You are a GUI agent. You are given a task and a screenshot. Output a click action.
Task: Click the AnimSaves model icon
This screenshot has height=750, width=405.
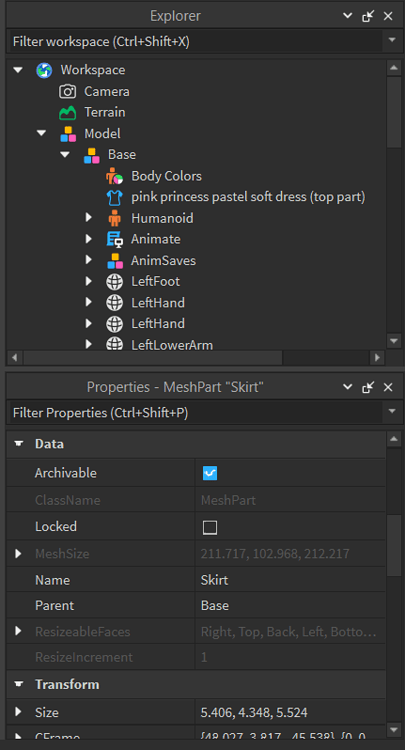[115, 261]
